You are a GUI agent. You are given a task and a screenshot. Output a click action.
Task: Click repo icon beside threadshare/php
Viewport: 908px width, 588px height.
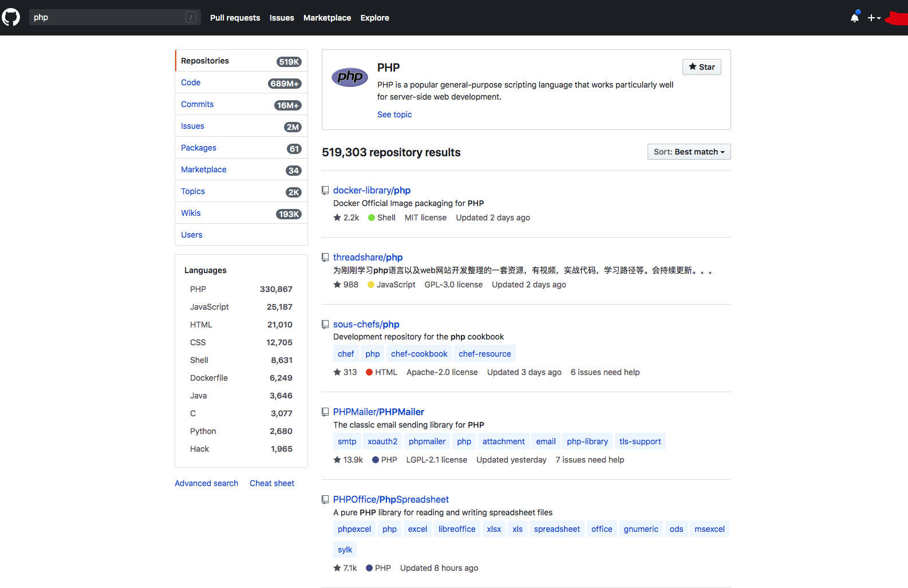[325, 258]
